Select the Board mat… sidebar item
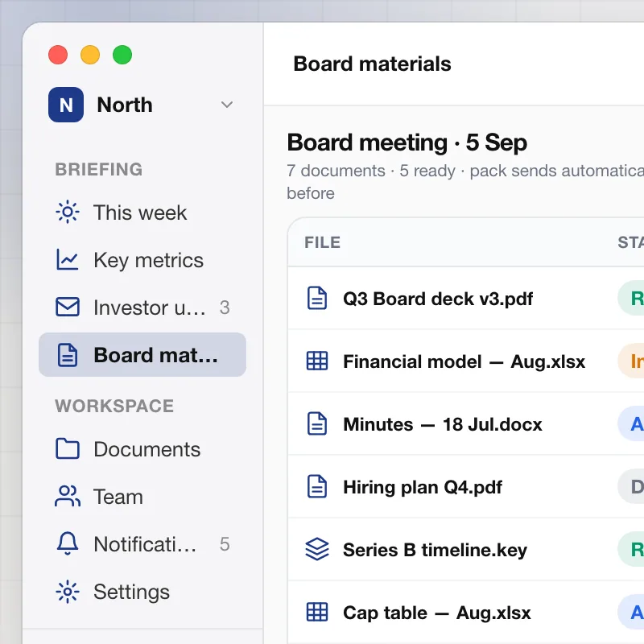This screenshot has width=644, height=644. 142,355
